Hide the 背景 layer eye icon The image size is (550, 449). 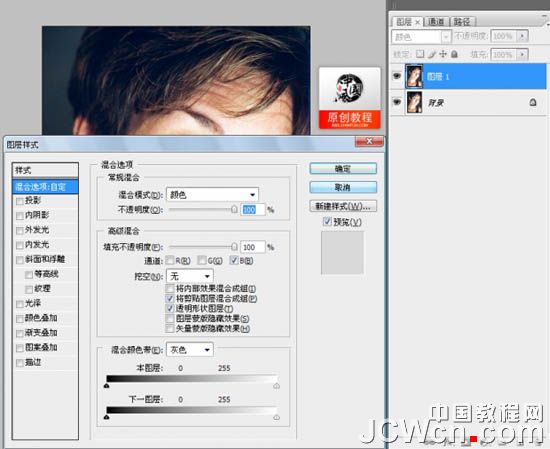pos(397,102)
